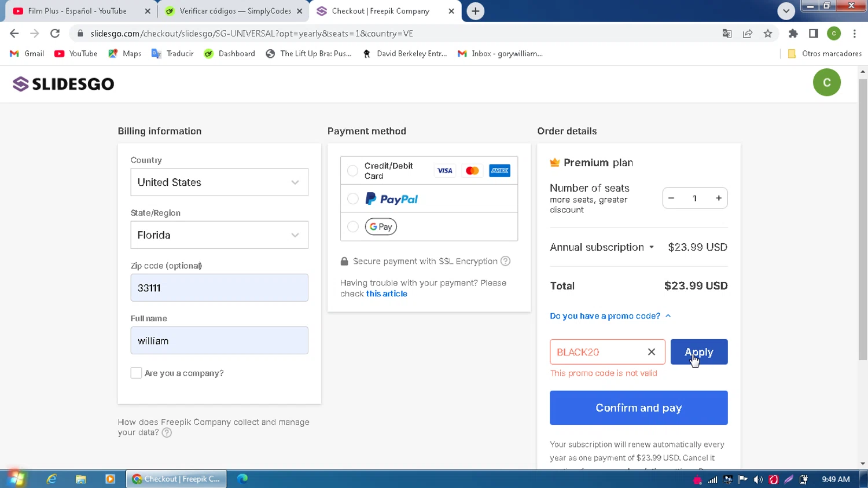This screenshot has width=868, height=488.
Task: Click the network signal tray icon
Action: tap(712, 479)
